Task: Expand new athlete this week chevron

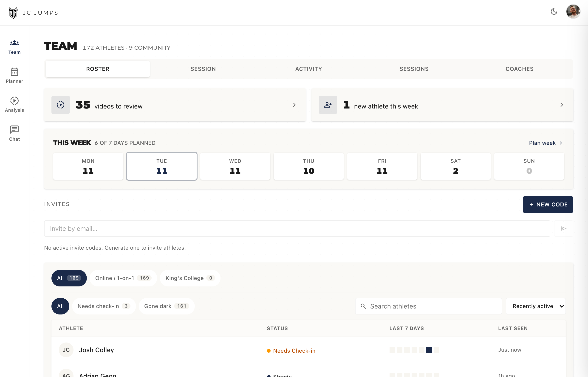Action: [x=562, y=105]
